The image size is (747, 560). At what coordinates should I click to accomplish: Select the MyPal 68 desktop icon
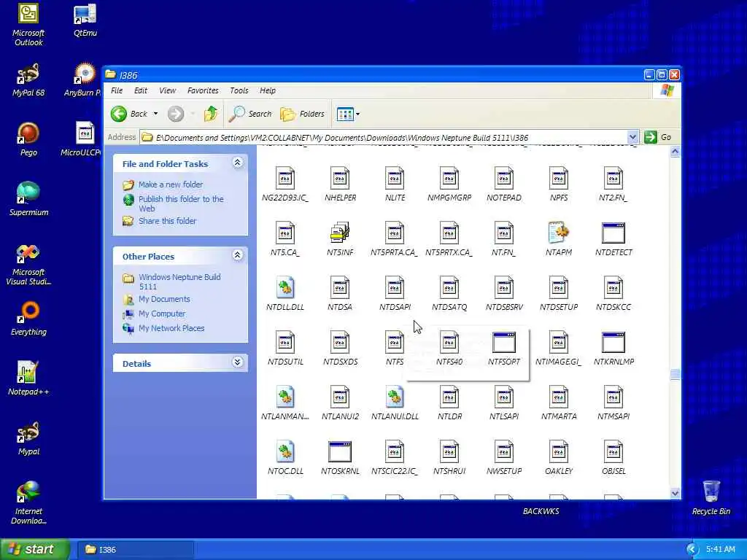pos(28,79)
